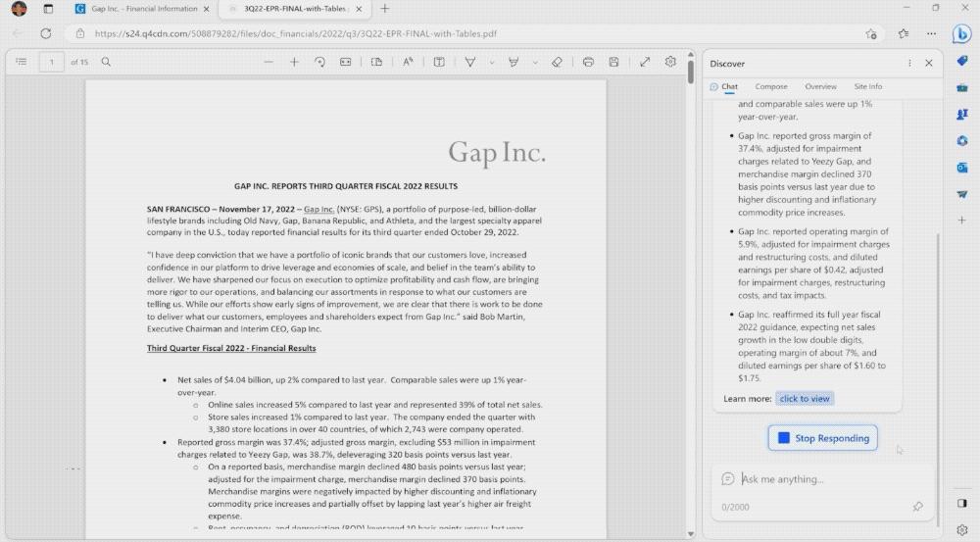Click the Discover chat scrollbar

pyautogui.click(x=938, y=381)
